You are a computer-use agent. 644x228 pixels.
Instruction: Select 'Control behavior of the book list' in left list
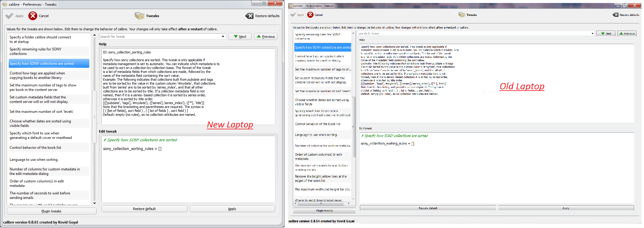[49, 147]
